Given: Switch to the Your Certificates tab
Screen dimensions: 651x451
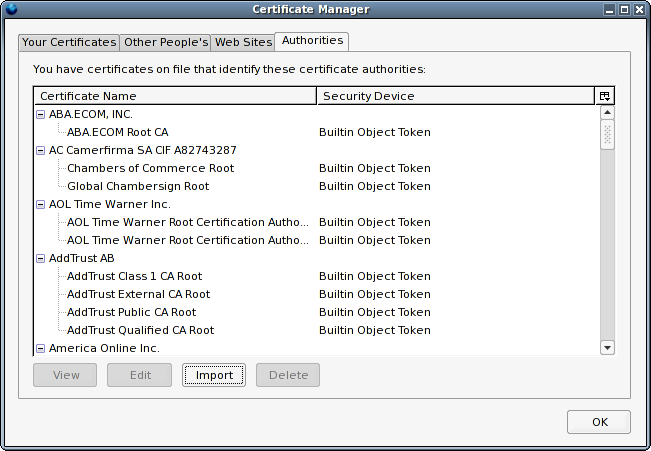Looking at the screenshot, I should pyautogui.click(x=69, y=42).
